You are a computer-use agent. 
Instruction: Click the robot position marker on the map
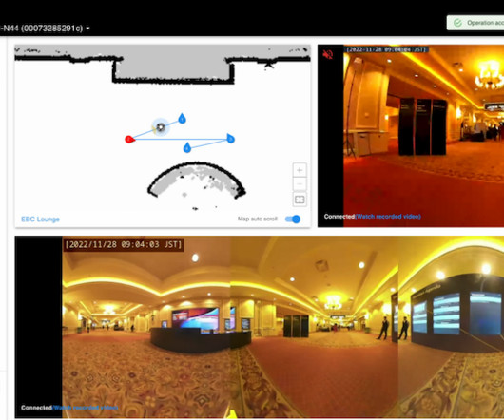pyautogui.click(x=161, y=127)
